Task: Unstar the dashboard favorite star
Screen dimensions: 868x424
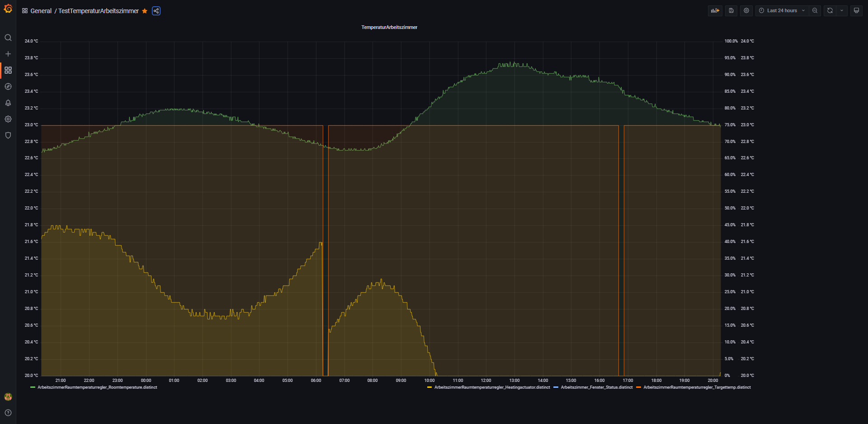Action: [x=145, y=11]
